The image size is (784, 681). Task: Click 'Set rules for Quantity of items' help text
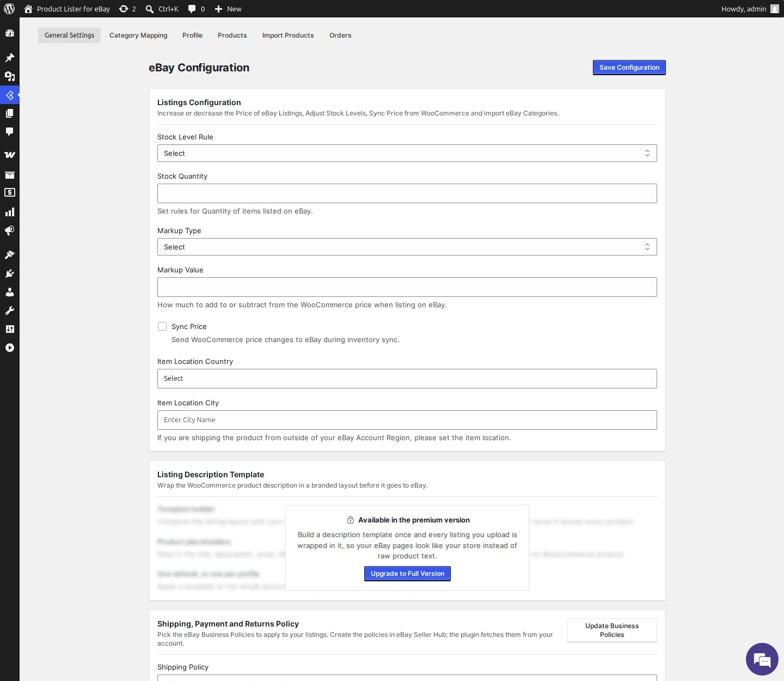235,211
